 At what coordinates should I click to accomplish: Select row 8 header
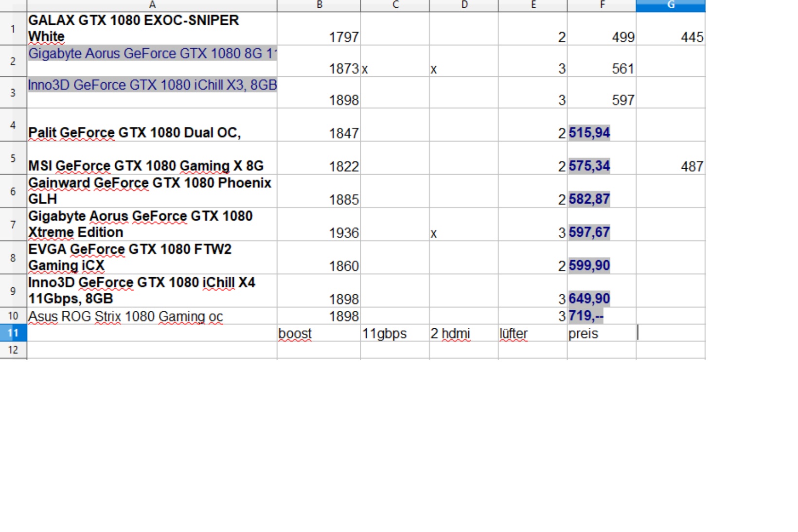13,257
